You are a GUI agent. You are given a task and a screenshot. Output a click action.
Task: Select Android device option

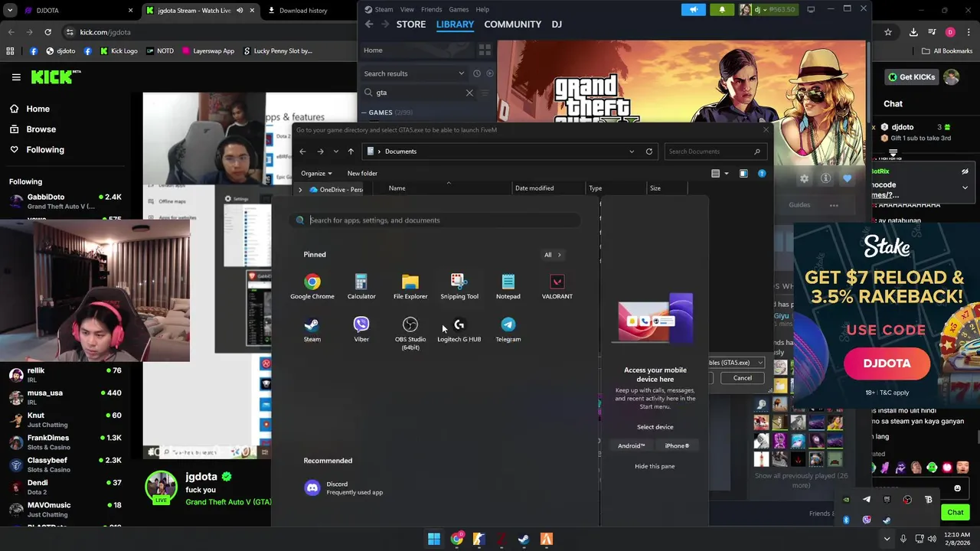click(632, 446)
